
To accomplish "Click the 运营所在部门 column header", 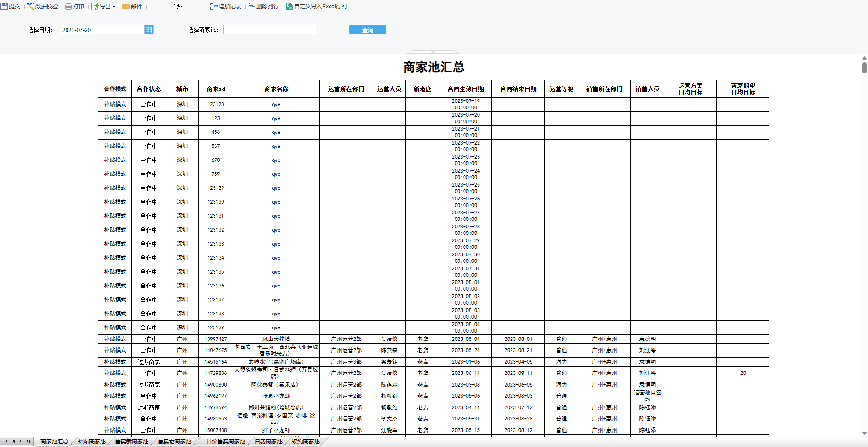I will (346, 89).
